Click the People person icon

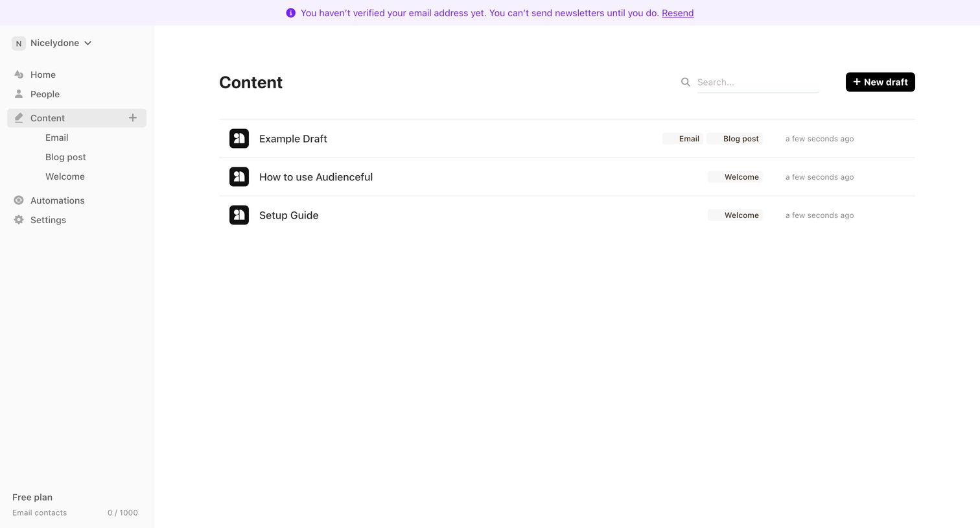point(19,94)
